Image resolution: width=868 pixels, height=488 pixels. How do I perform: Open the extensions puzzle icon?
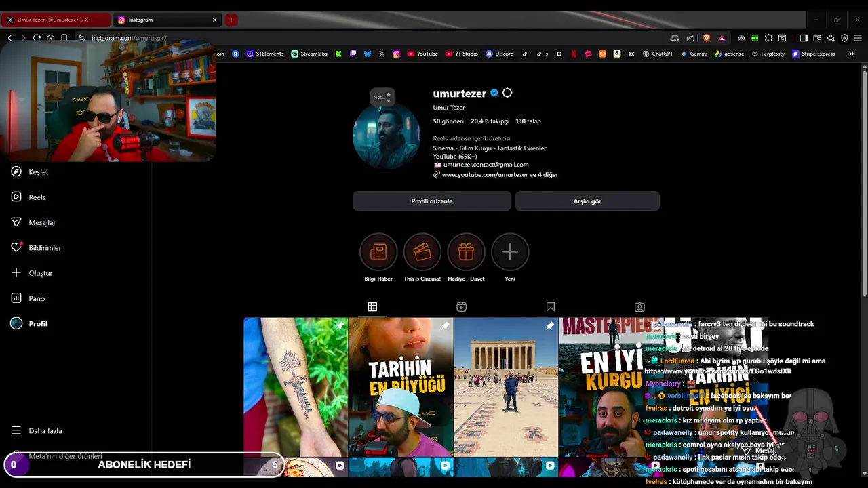coord(768,38)
